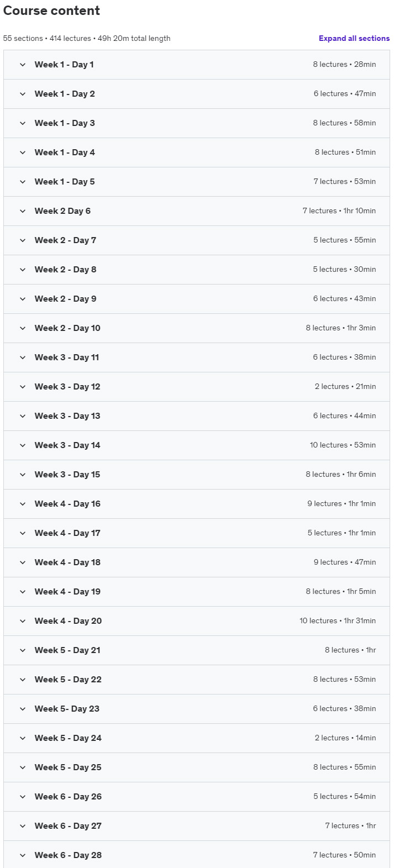394x868 pixels.
Task: Open Week 4 - Day 16 section title
Action: click(67, 504)
